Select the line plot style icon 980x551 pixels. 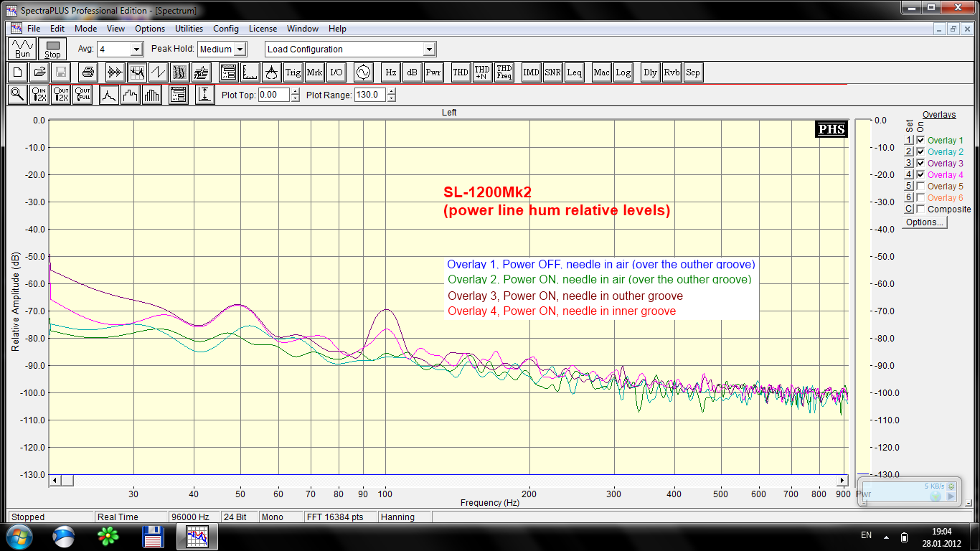[x=109, y=94]
